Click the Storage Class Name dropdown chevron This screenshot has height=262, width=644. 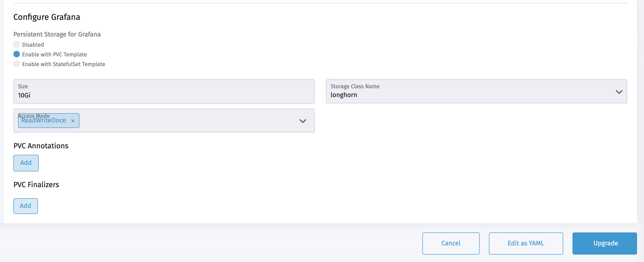[619, 91]
